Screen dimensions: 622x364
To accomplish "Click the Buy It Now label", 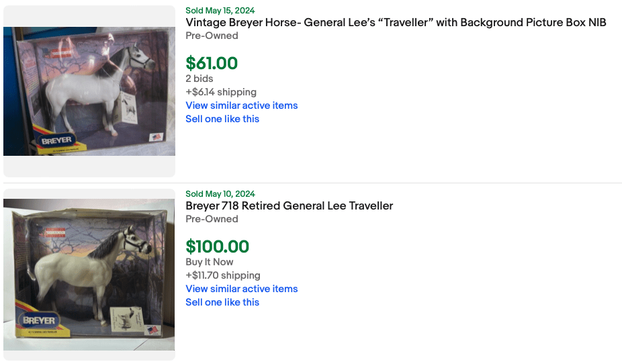I will click(x=210, y=262).
